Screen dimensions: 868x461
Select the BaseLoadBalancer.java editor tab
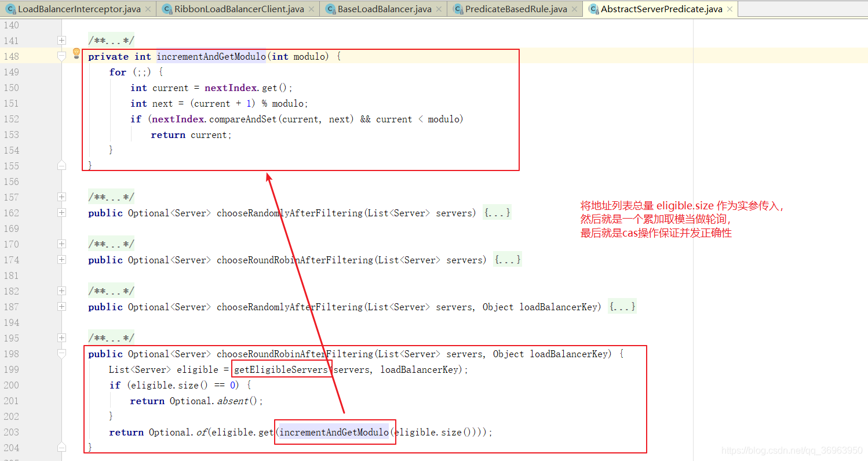click(383, 9)
